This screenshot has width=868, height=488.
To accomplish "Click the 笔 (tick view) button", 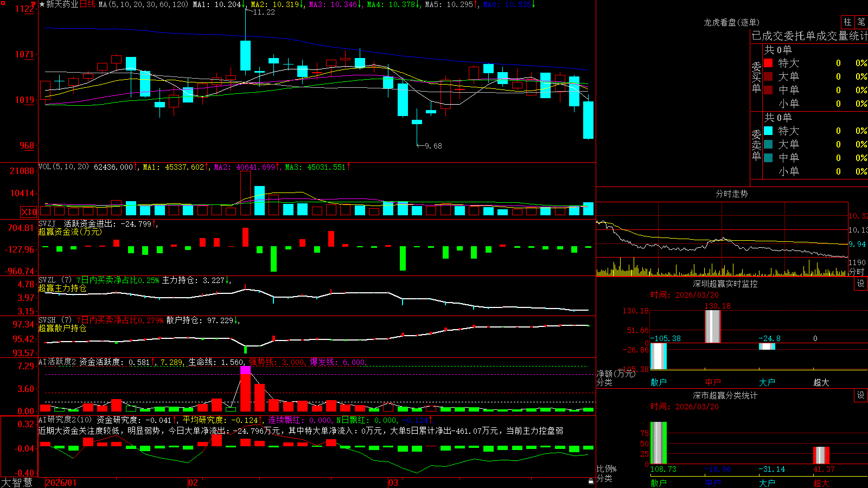I will point(861,22).
